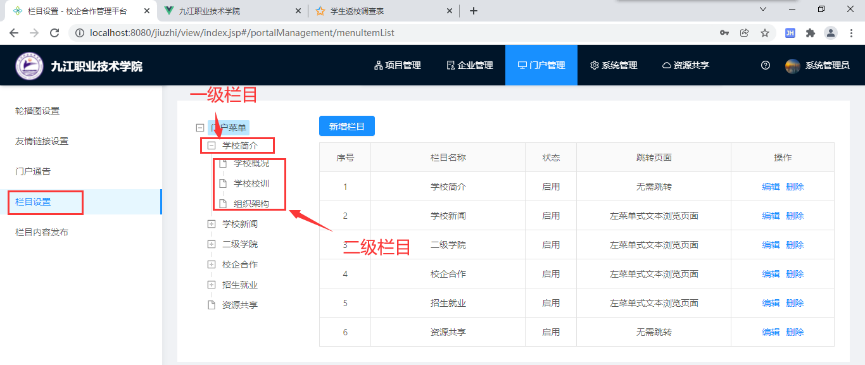Viewport: 865px width, 365px height.
Task: Click the document icon beside 组织架构
Action: 223,203
